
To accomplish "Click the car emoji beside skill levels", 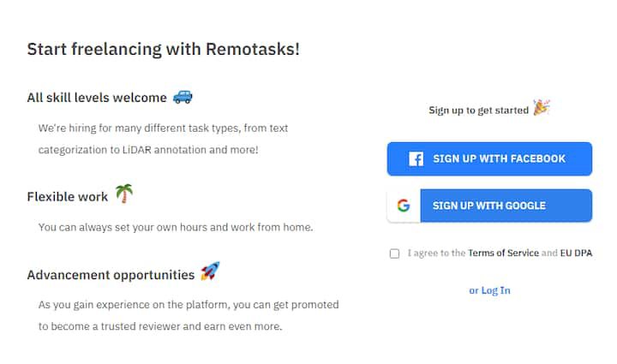I will coord(183,97).
